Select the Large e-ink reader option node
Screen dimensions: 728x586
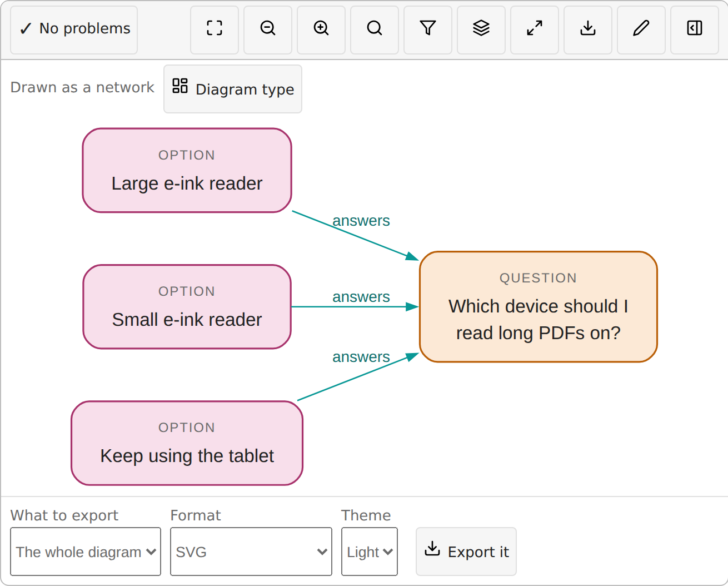click(x=187, y=170)
